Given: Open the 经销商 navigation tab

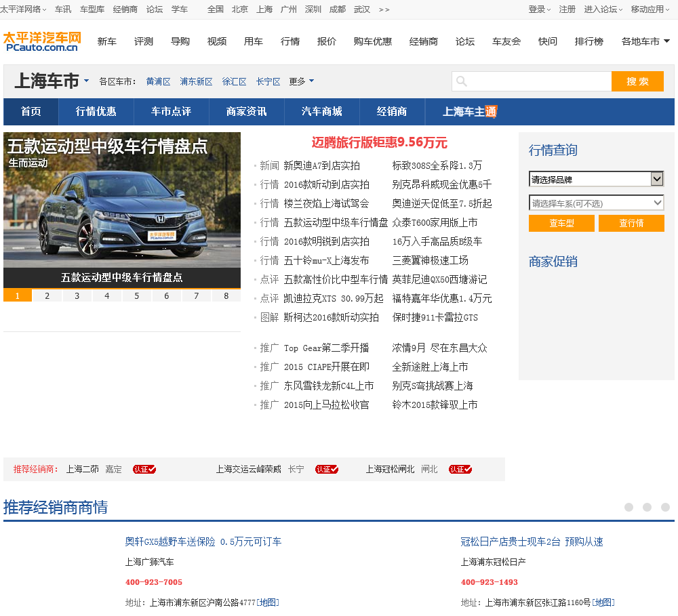Looking at the screenshot, I should coord(392,112).
